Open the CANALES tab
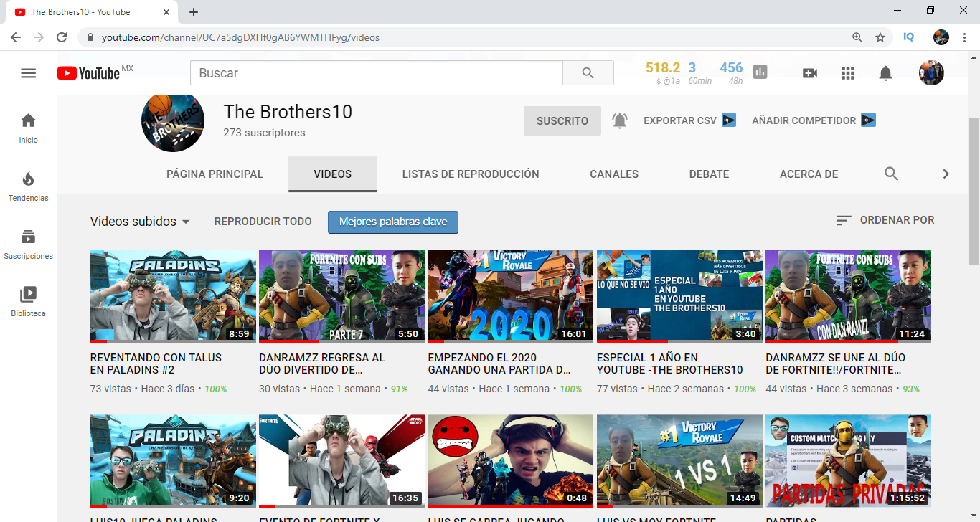Image resolution: width=980 pixels, height=522 pixels. pyautogui.click(x=614, y=174)
